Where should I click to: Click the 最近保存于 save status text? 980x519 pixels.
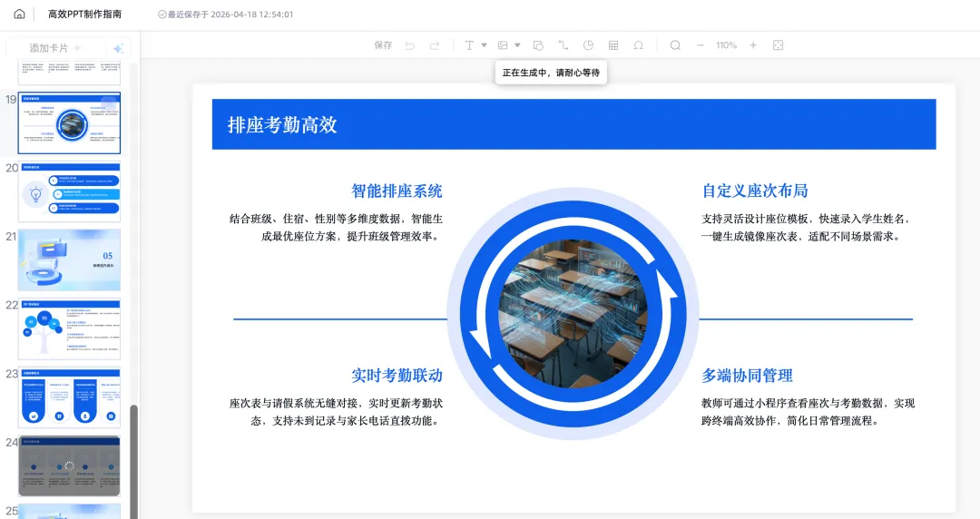tap(226, 14)
